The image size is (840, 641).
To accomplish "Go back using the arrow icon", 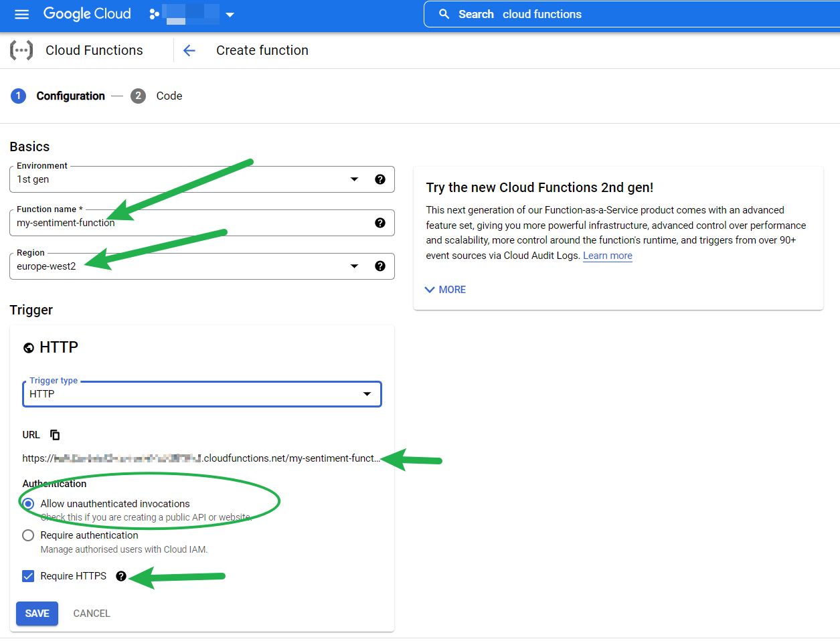I will (x=189, y=50).
